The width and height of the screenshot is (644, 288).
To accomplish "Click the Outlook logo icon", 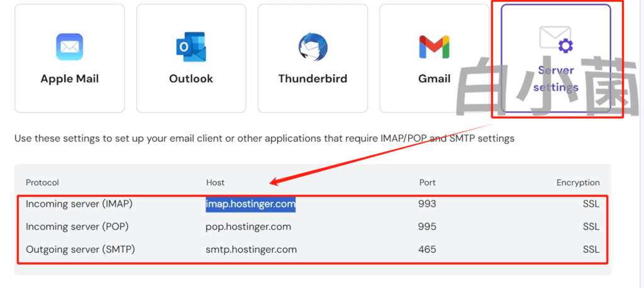I will [191, 47].
